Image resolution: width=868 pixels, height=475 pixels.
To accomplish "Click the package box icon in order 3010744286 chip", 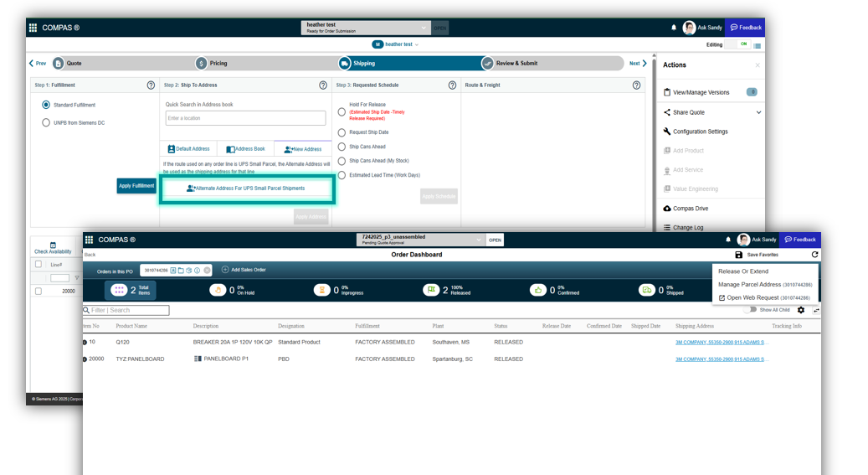I will tap(189, 270).
